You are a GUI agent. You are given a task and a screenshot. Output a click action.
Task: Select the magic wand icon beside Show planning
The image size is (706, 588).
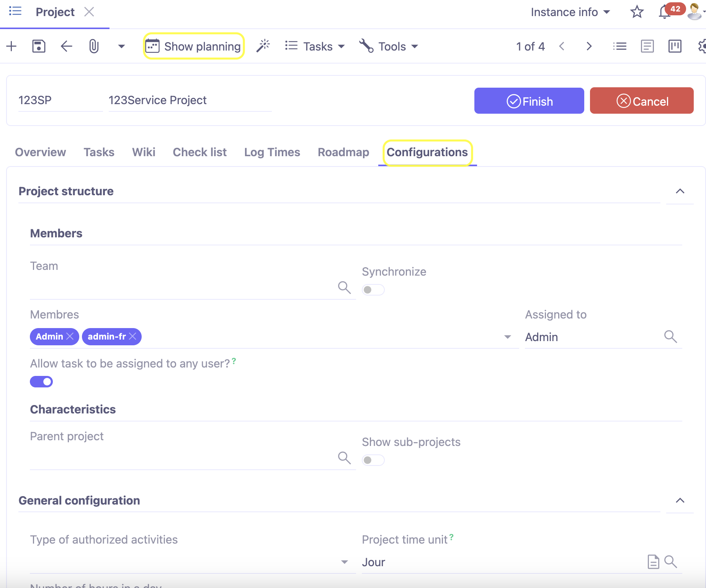263,46
